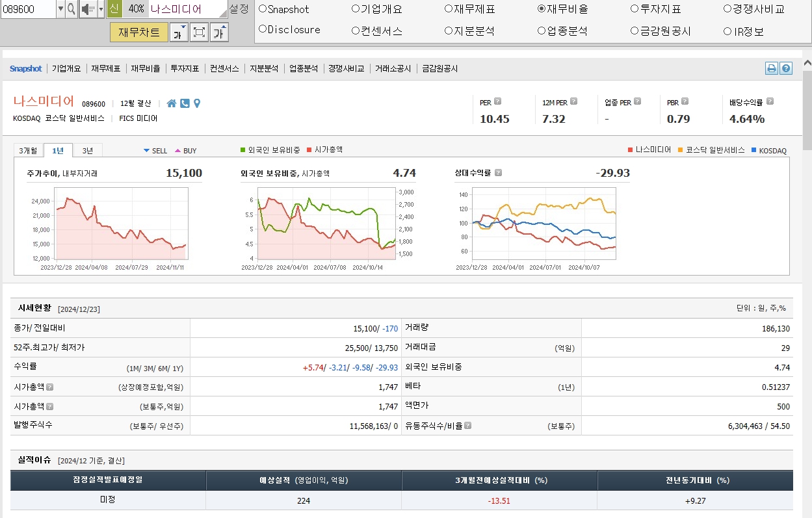
Task: Click the print icon
Action: pos(771,68)
